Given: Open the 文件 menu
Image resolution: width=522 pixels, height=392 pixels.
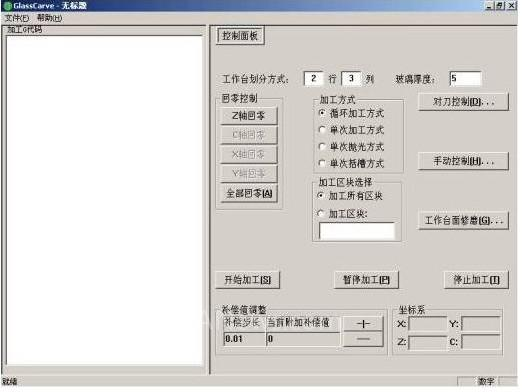Looking at the screenshot, I should 17,18.
